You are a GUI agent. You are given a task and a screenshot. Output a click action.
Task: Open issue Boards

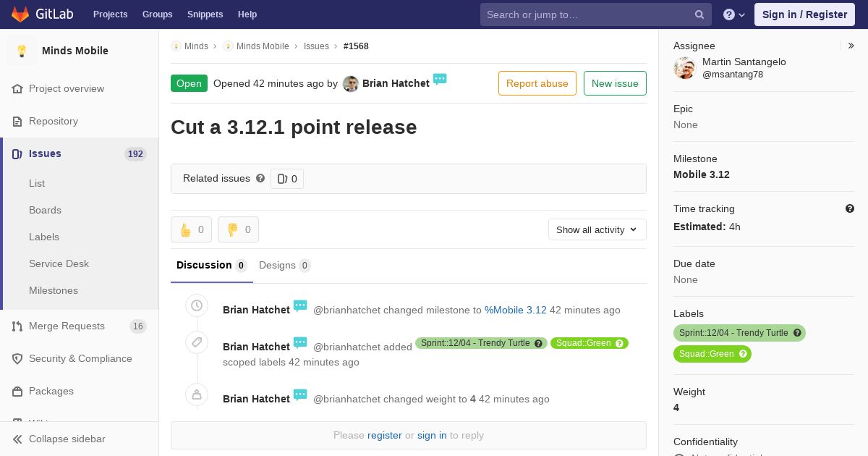(x=45, y=210)
